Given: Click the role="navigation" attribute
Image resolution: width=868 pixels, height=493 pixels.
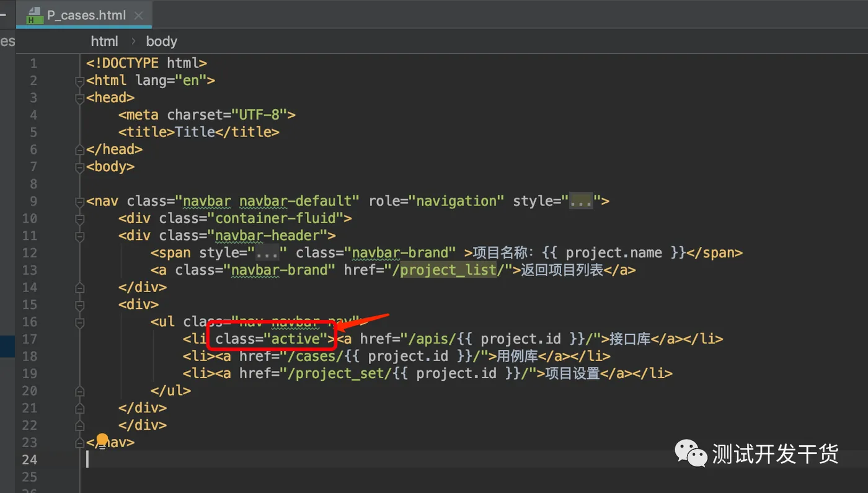Looking at the screenshot, I should click(x=436, y=202).
